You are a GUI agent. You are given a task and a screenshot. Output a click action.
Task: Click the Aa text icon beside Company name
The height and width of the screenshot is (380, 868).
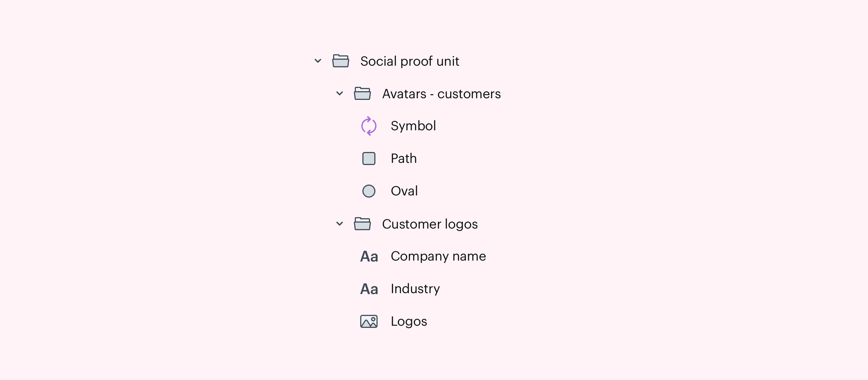tap(369, 256)
